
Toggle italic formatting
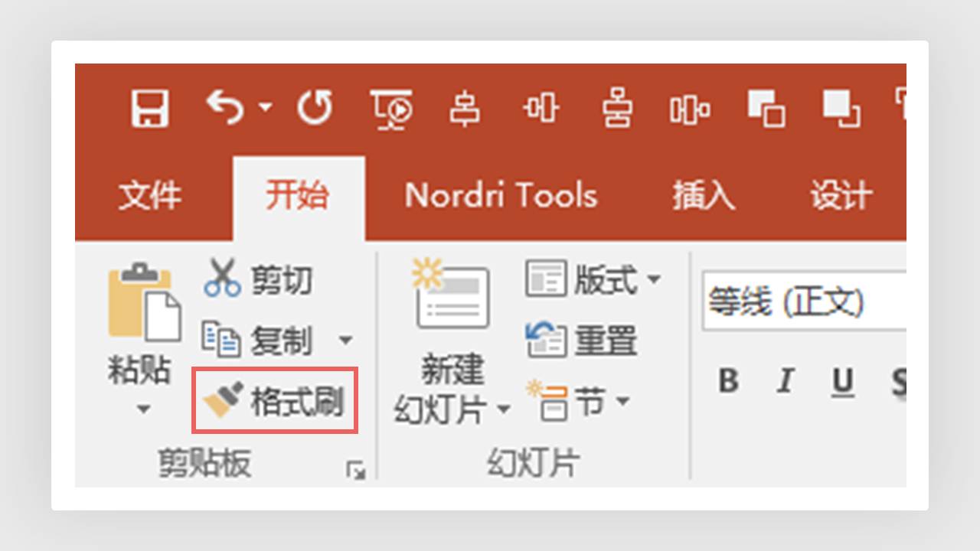tap(784, 380)
